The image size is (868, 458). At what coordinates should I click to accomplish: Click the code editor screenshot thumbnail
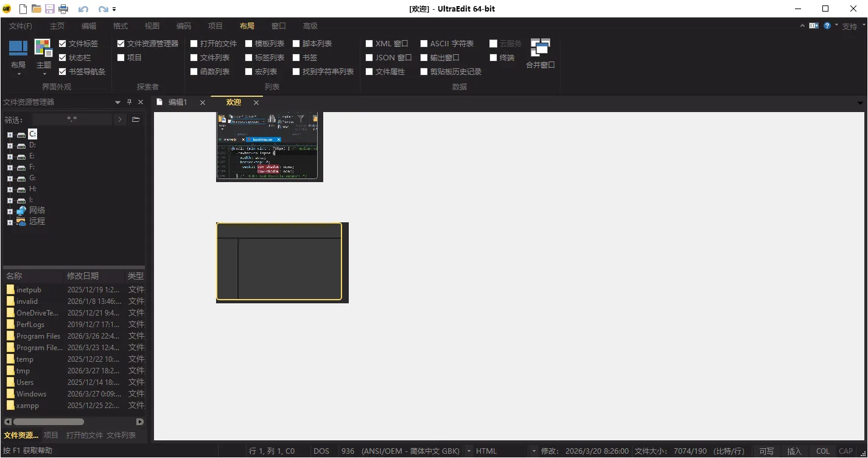point(269,147)
